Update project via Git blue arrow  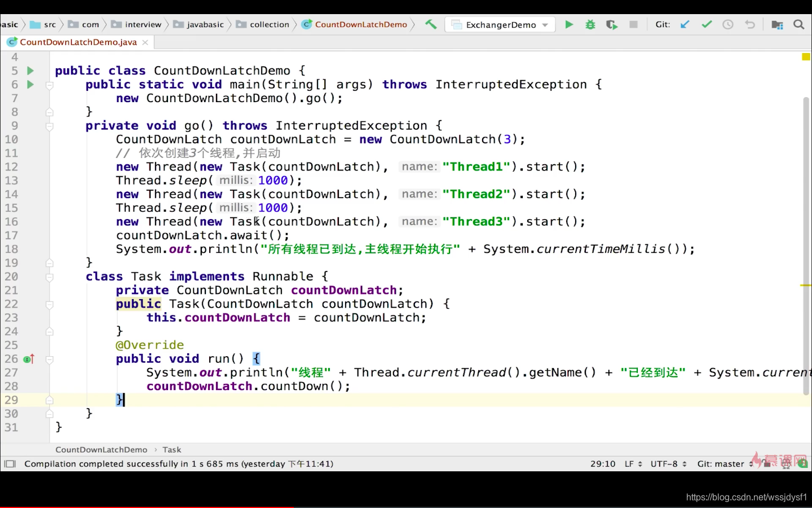click(x=685, y=24)
